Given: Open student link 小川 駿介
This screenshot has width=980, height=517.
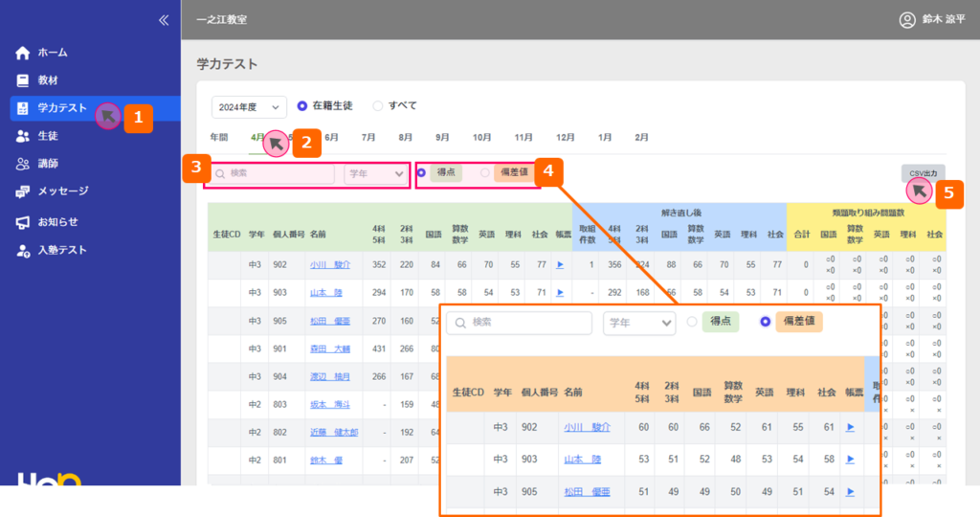Looking at the screenshot, I should 329,264.
